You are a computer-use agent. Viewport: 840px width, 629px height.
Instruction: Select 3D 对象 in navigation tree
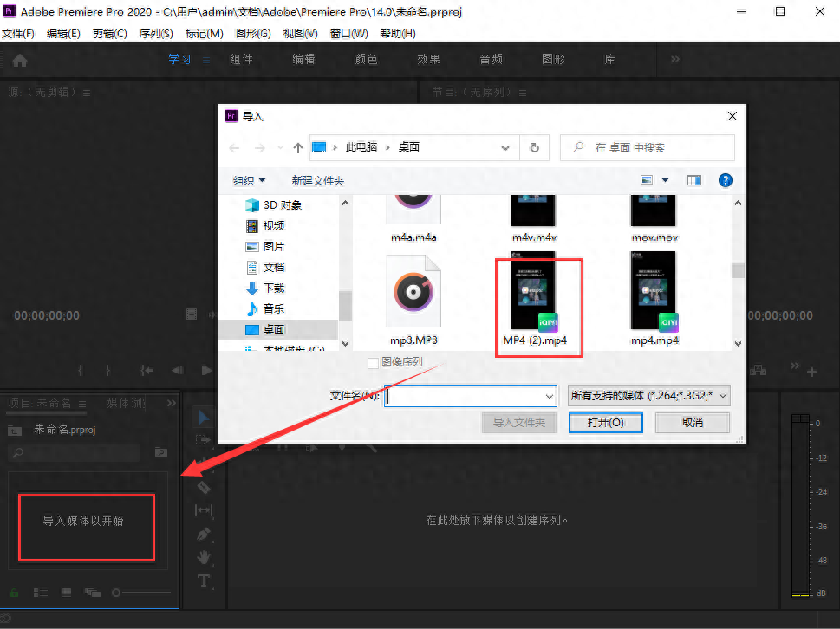(274, 205)
